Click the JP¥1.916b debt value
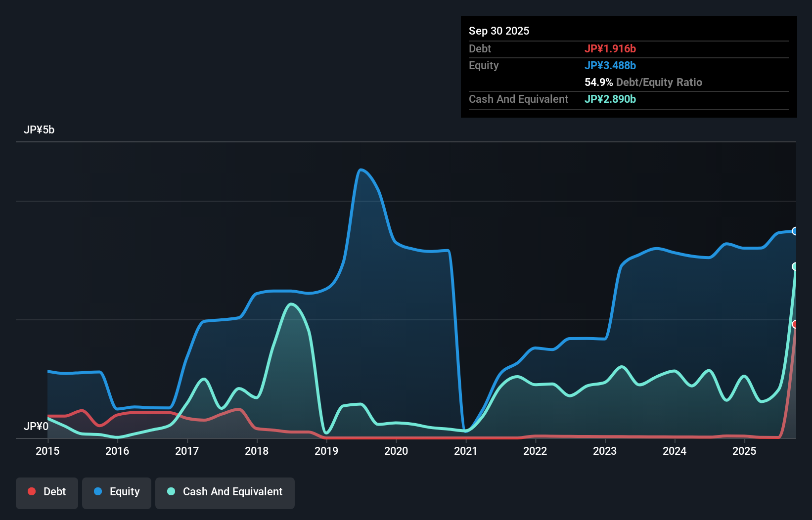Screen dimensions: 812x520 click(610, 48)
